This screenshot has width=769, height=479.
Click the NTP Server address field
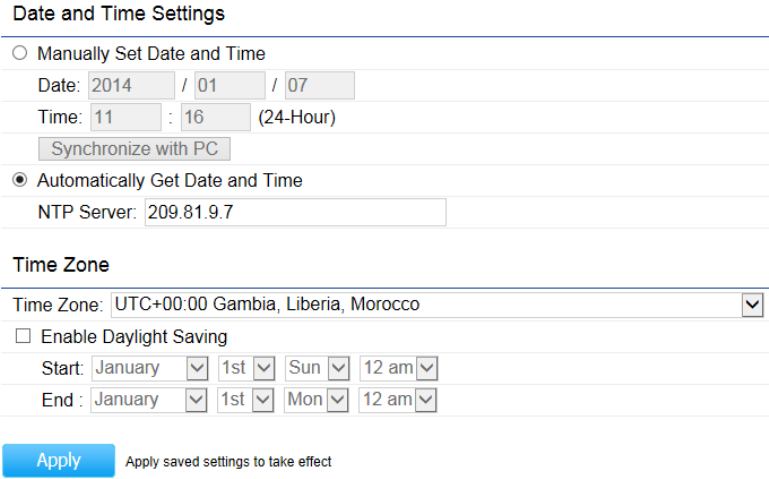point(295,213)
